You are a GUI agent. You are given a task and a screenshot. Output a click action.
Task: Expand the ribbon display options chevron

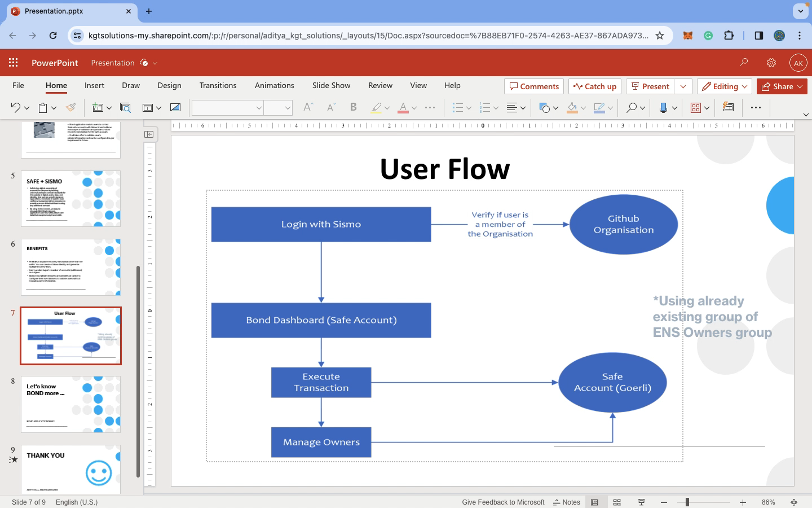pos(805,115)
